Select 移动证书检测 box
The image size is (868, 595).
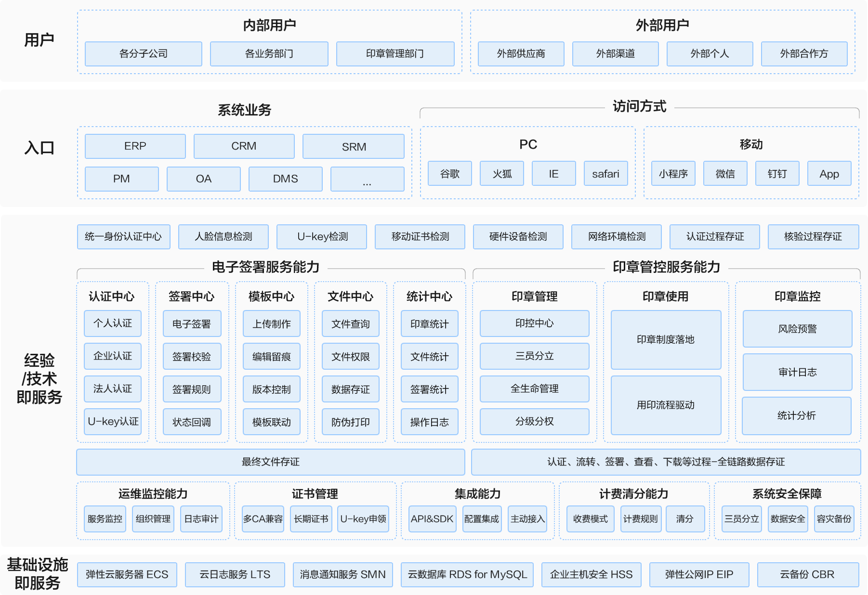(x=420, y=236)
